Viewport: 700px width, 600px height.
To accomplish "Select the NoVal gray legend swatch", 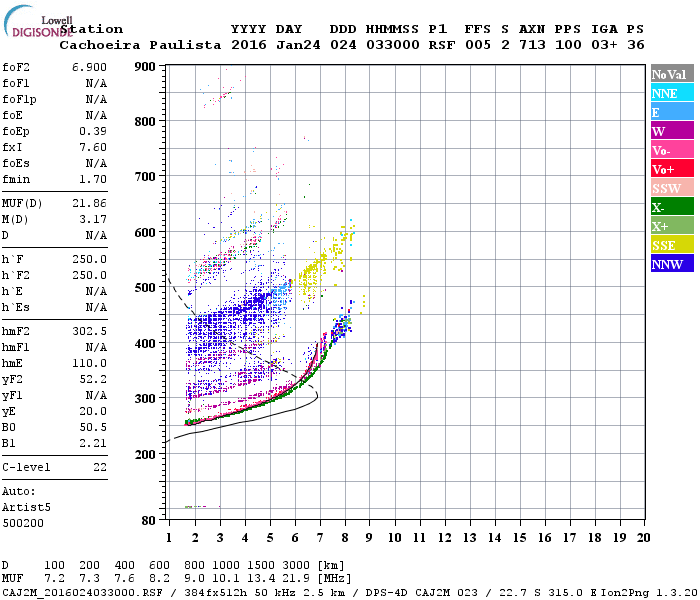I will (672, 74).
